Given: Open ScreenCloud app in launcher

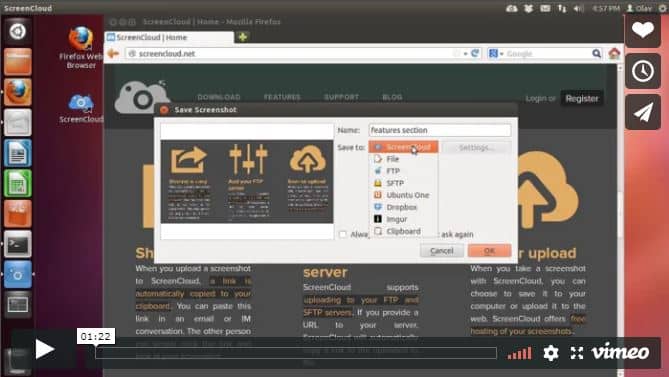Looking at the screenshot, I should click(x=17, y=274).
